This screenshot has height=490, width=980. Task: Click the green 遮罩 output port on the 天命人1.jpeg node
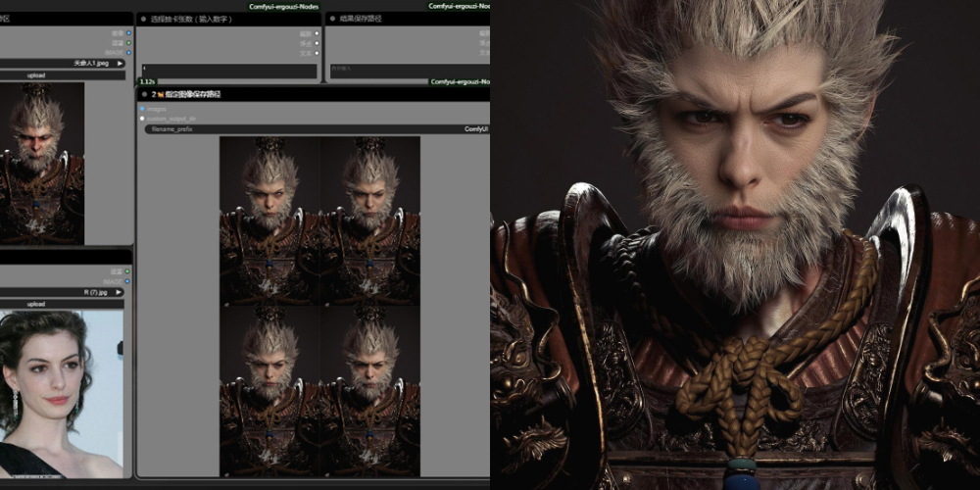tap(128, 43)
